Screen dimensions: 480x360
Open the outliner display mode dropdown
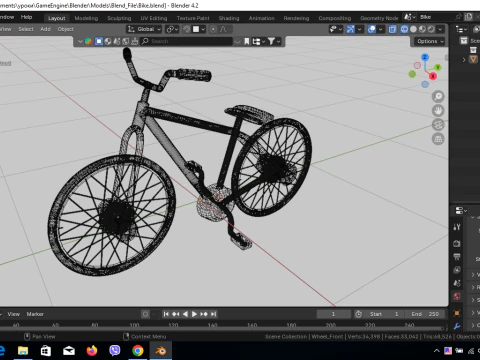point(461,29)
